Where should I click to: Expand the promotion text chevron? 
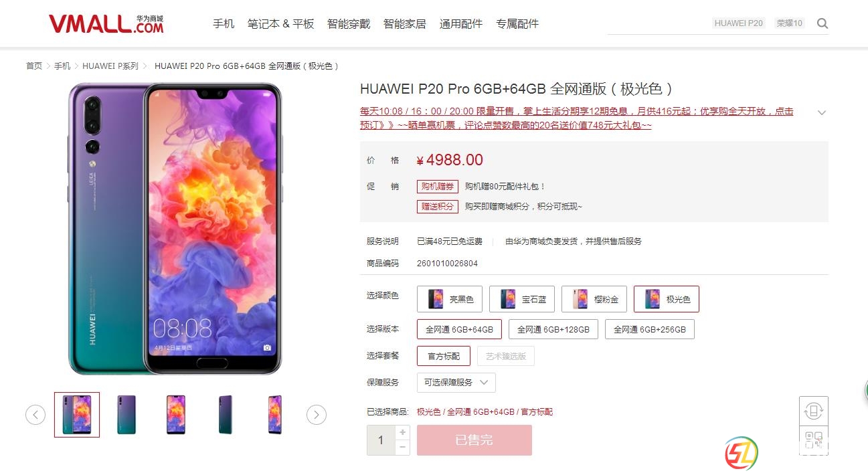click(822, 112)
